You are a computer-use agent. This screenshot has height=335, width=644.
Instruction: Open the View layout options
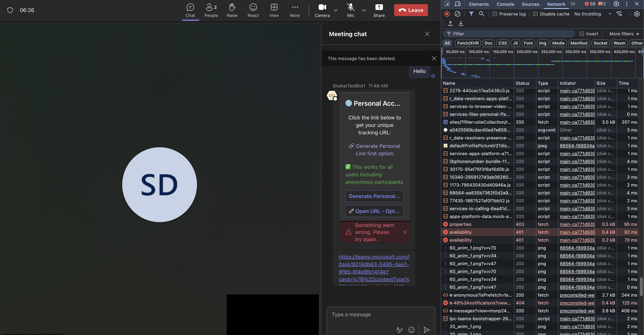point(274,10)
